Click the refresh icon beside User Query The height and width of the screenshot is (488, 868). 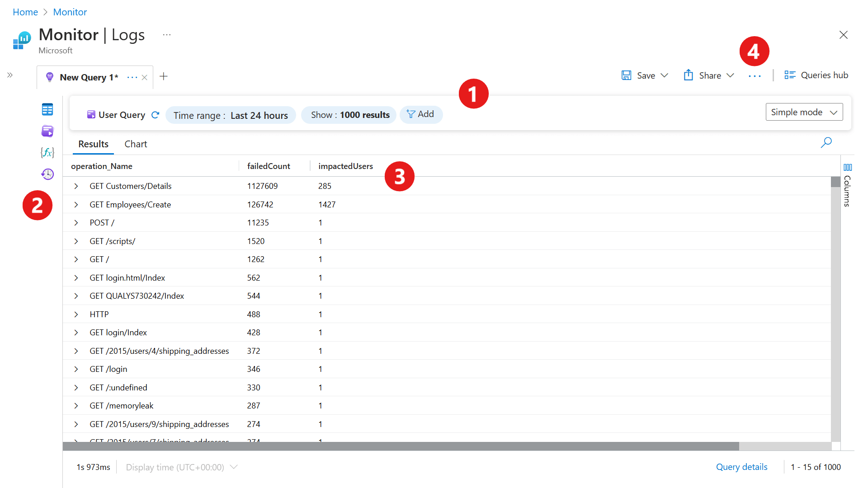point(155,115)
